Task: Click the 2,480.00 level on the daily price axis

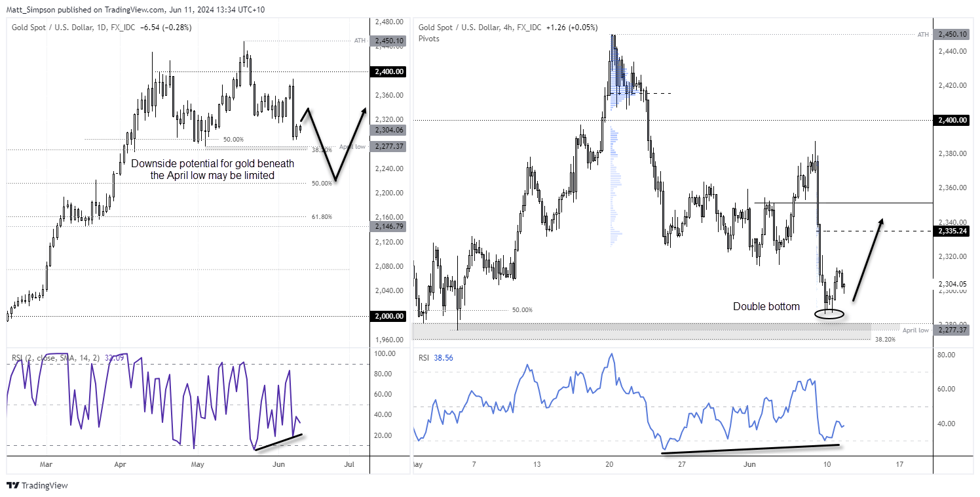Action: click(x=388, y=22)
